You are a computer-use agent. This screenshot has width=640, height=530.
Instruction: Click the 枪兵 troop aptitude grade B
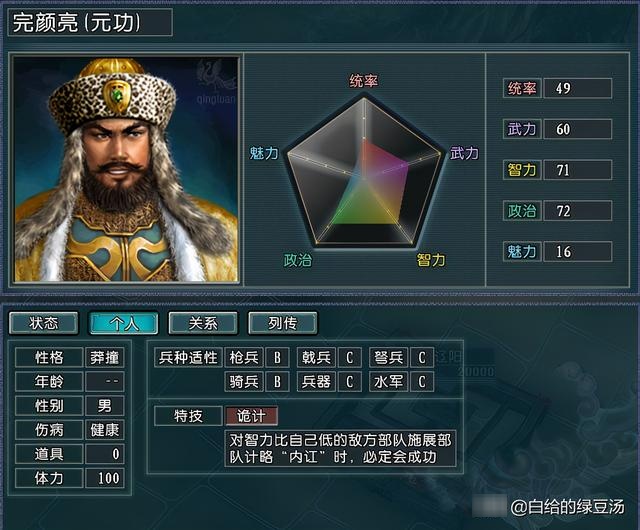pyautogui.click(x=278, y=357)
